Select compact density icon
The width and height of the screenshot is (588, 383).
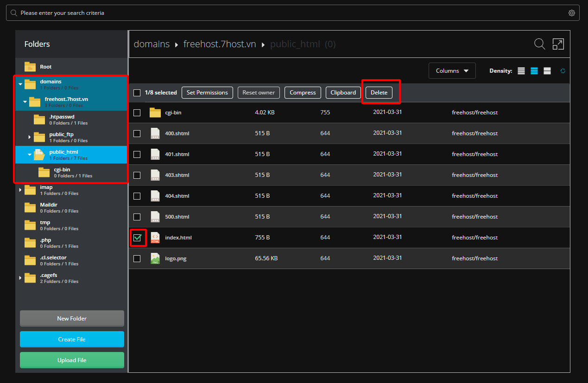pyautogui.click(x=521, y=71)
